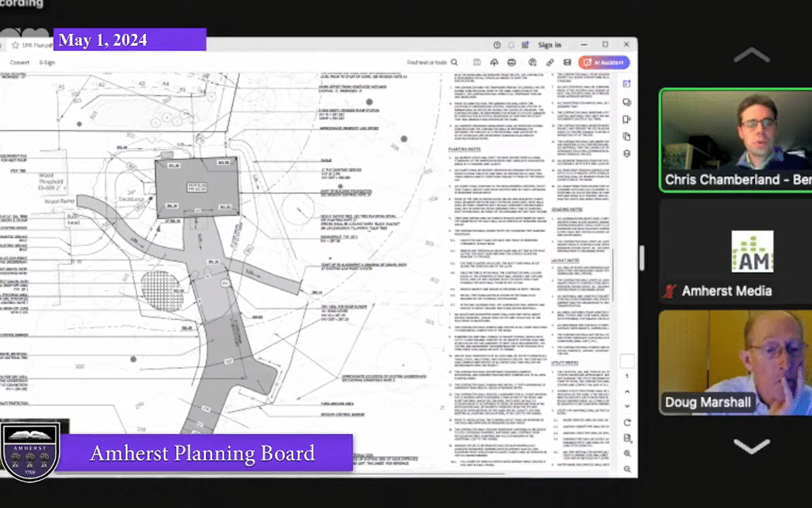Screen dimensions: 812x508
Task: Open the E-Sign menu
Action: 47,62
